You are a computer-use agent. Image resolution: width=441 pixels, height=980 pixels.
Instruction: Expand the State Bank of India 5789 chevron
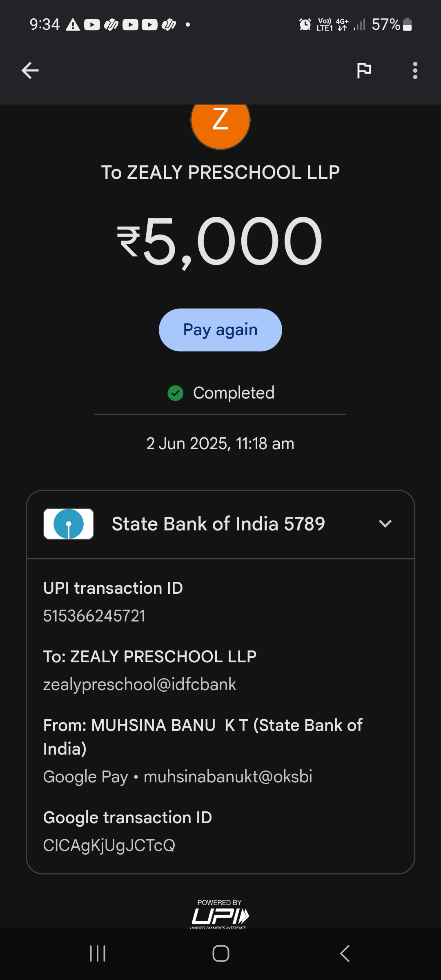(385, 524)
